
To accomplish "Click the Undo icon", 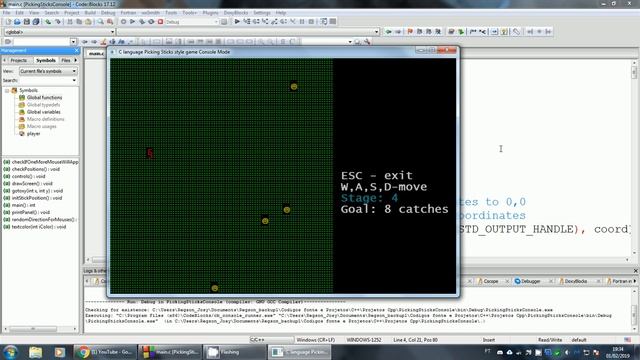I will click(x=48, y=22).
